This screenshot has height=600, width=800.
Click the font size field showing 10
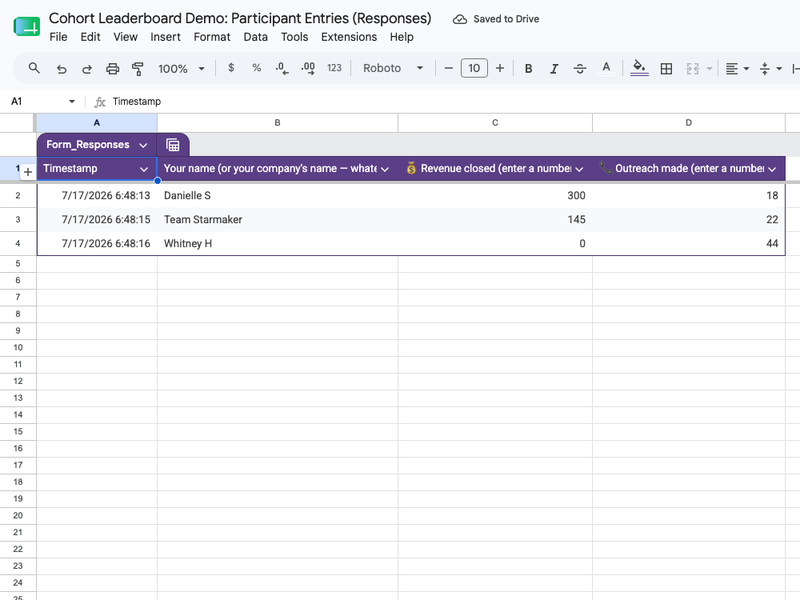click(474, 68)
